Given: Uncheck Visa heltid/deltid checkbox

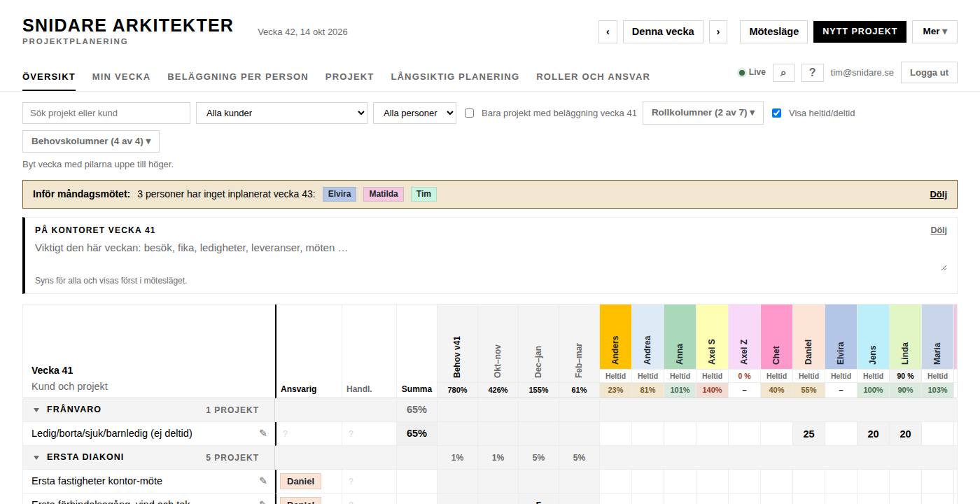Looking at the screenshot, I should coord(776,113).
